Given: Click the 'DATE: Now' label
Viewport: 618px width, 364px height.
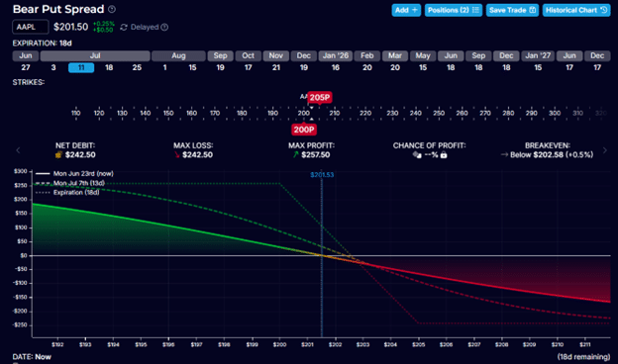Looking at the screenshot, I should pyautogui.click(x=32, y=357).
